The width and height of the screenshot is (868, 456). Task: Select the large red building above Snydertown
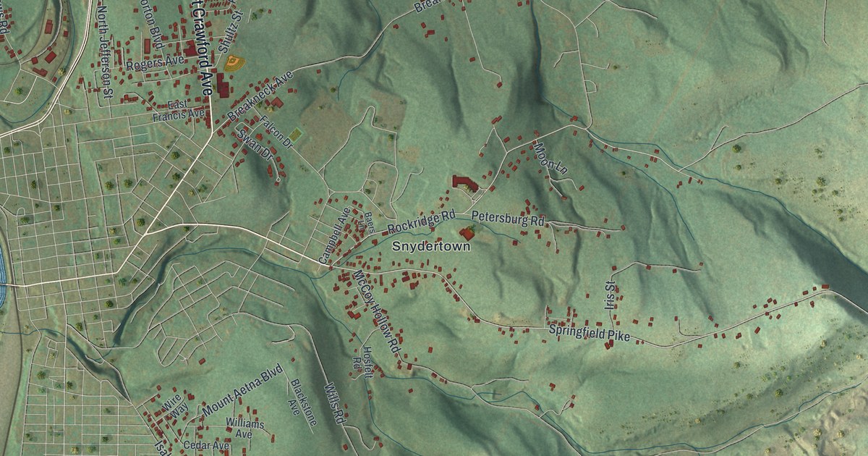pyautogui.click(x=464, y=182)
